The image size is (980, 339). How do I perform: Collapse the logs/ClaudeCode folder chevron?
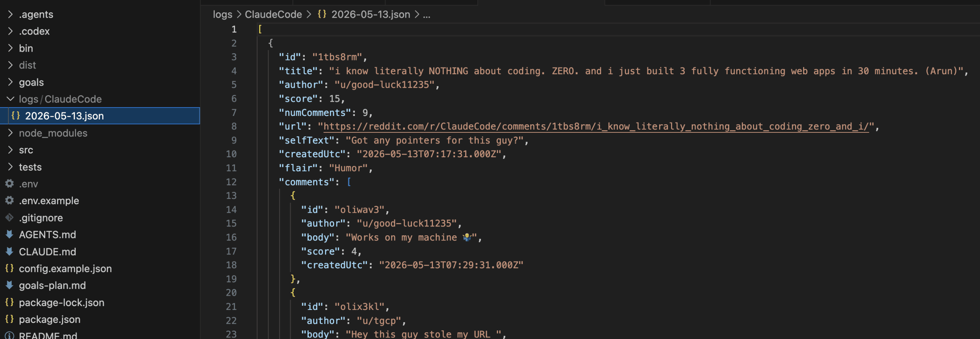click(10, 99)
